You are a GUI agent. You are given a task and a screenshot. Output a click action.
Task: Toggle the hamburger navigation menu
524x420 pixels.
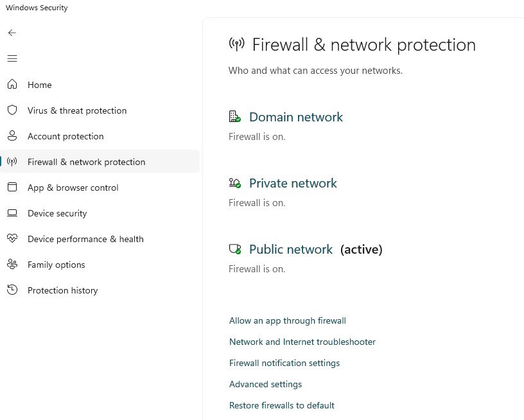[12, 58]
